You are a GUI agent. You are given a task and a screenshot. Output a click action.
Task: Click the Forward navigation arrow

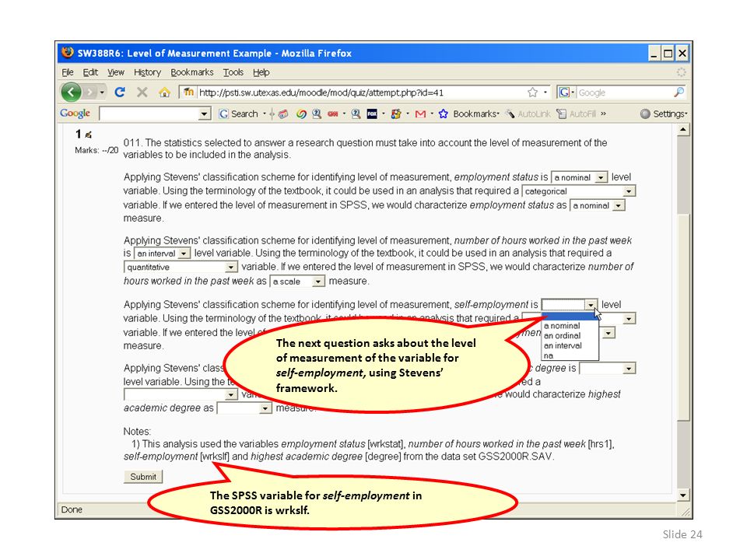click(x=89, y=92)
